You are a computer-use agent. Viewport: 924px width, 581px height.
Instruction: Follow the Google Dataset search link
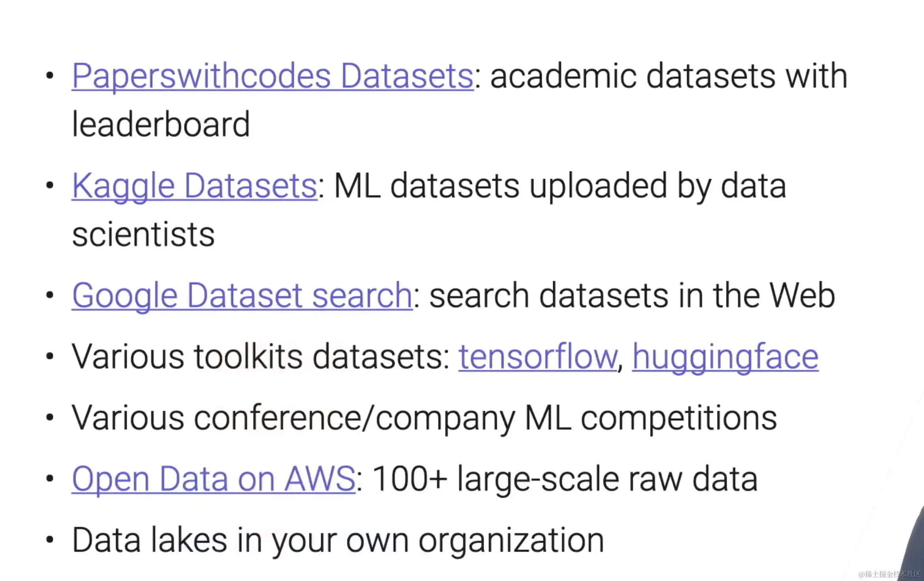click(242, 296)
